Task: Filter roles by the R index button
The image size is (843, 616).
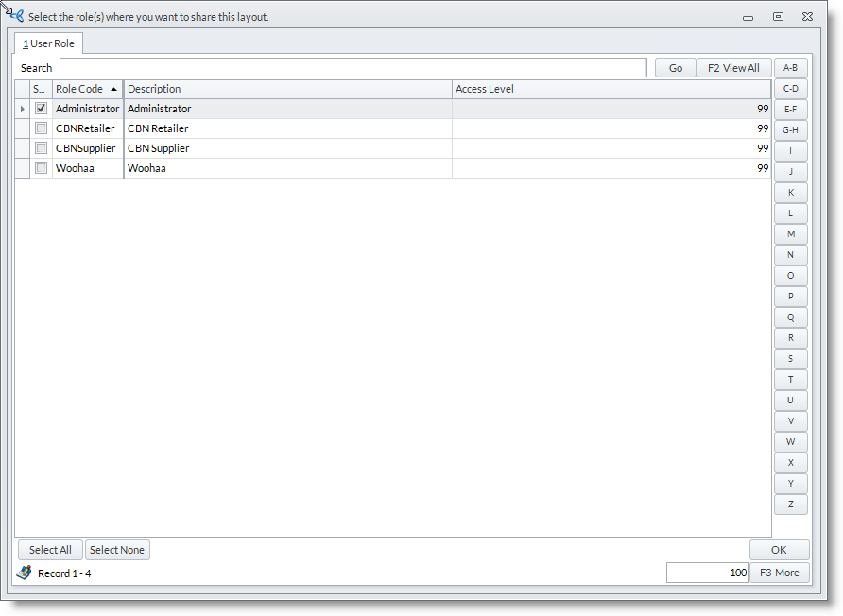Action: (790, 338)
